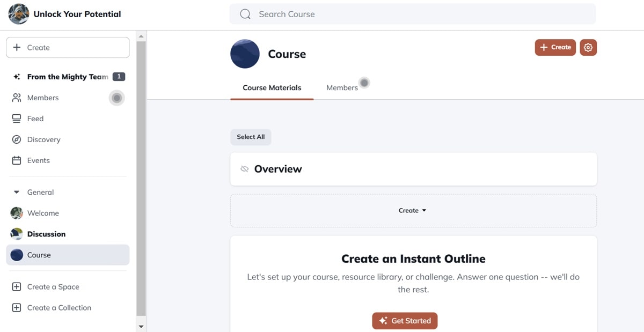Open Events calendar icon in sidebar
This screenshot has height=332, width=644.
[17, 160]
